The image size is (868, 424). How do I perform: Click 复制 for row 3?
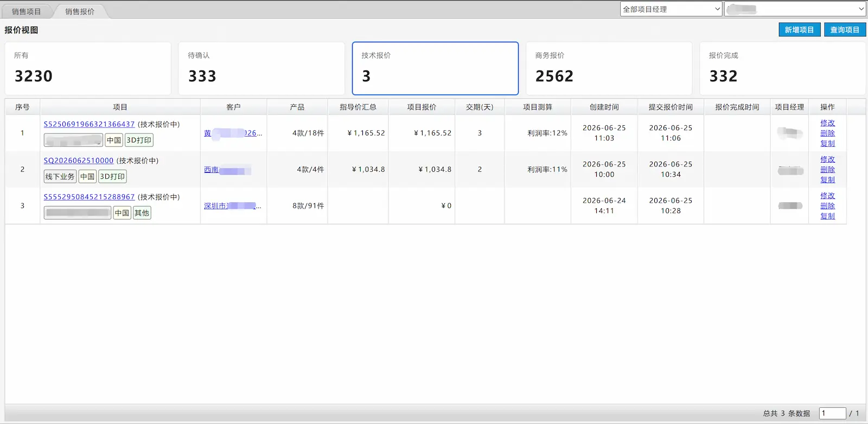[x=827, y=216]
